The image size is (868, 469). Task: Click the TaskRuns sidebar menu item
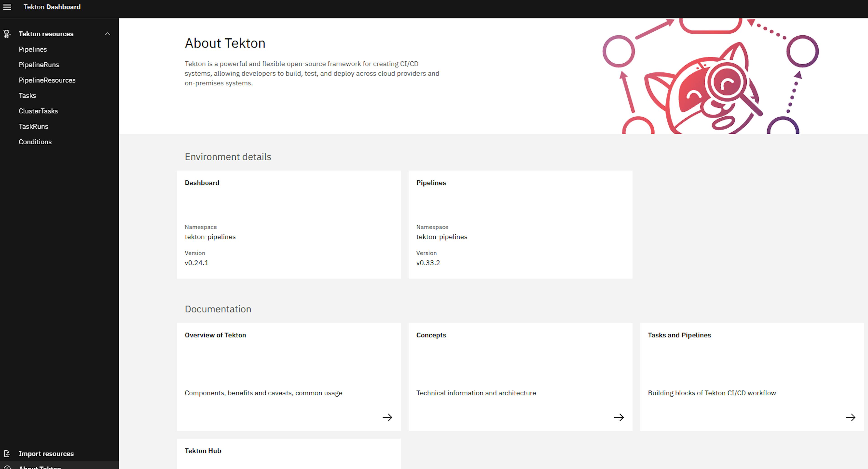pyautogui.click(x=33, y=126)
